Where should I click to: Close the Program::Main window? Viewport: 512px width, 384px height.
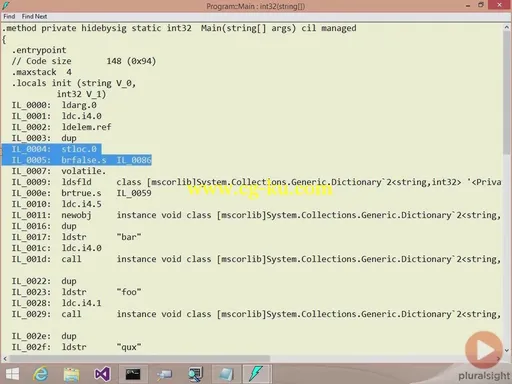[499, 5]
